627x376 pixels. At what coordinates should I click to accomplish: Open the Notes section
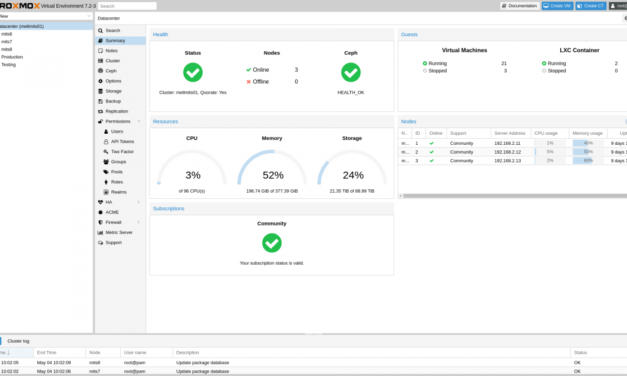[120, 51]
